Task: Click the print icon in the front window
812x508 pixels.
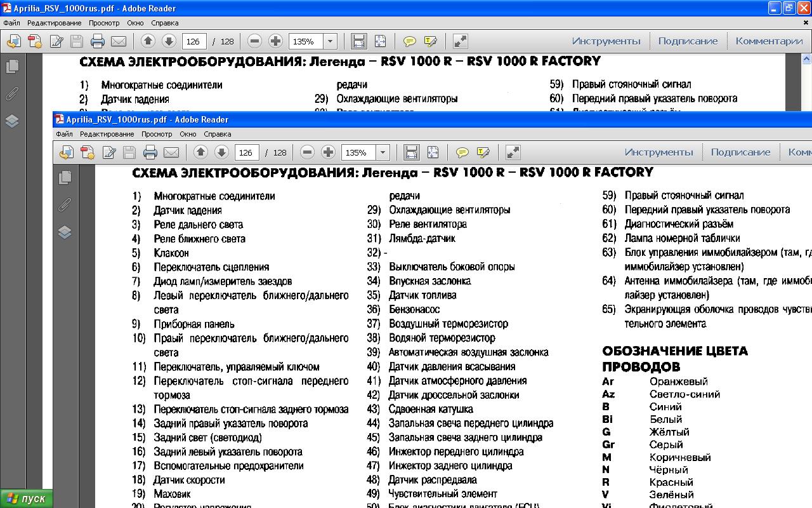Action: 150,152
